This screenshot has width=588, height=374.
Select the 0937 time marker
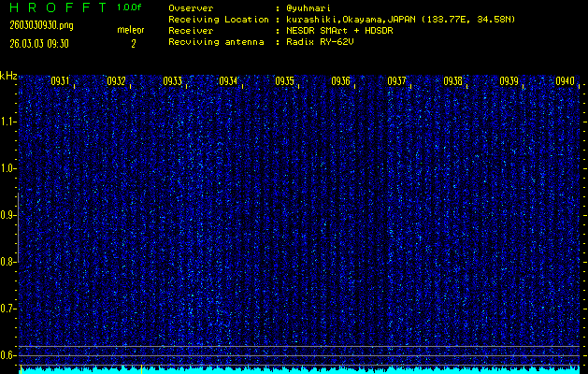point(396,81)
